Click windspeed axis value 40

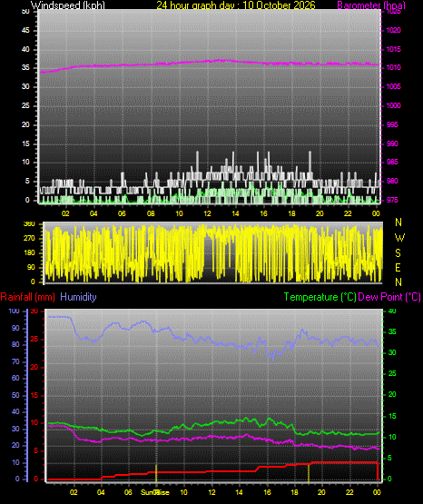[25, 49]
